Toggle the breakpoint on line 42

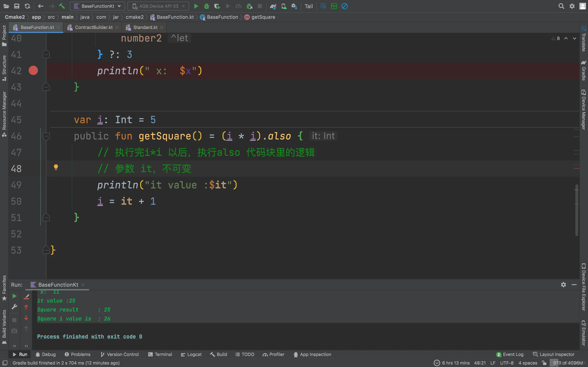tap(33, 70)
